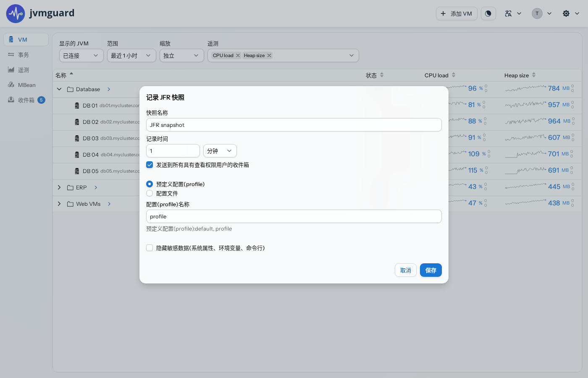
Task: Click the 701 MB heap value
Action: pos(558,154)
